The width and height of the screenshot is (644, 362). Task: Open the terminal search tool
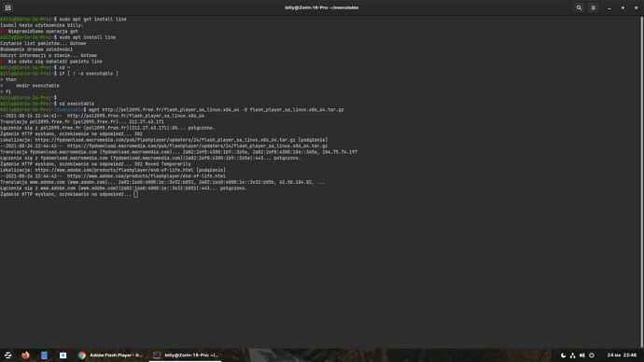click(x=579, y=7)
